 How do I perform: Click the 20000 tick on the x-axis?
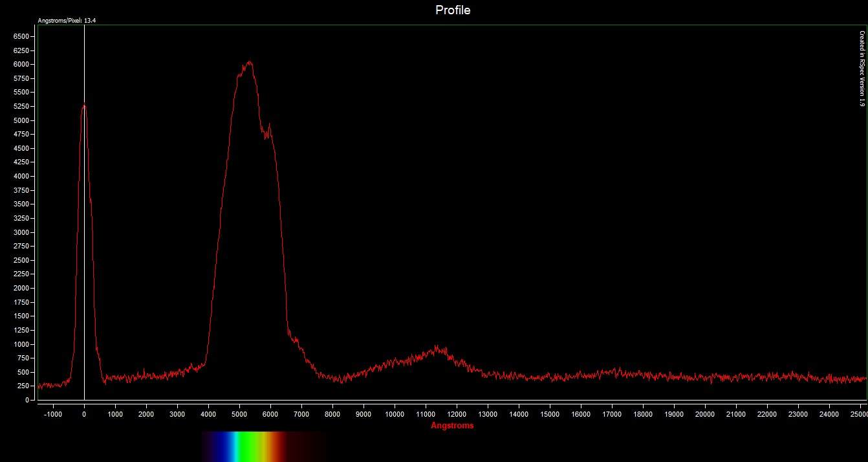[705, 414]
